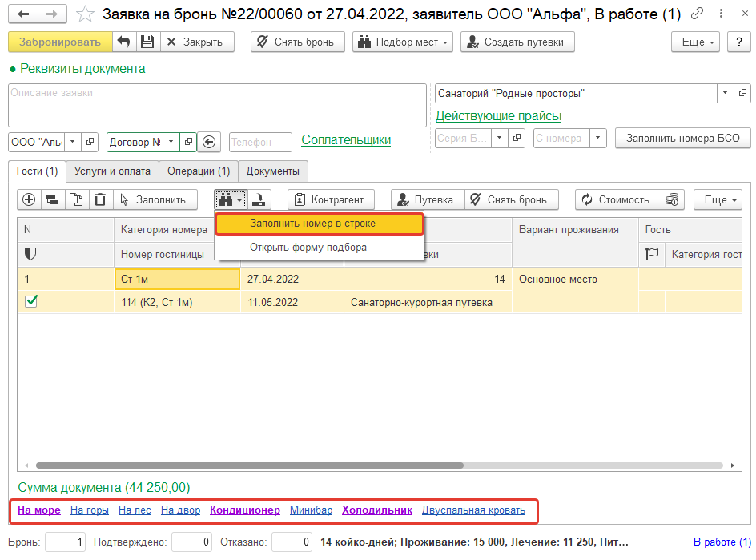Click the Забронировать button
The width and height of the screenshot is (756, 560).
coord(60,42)
